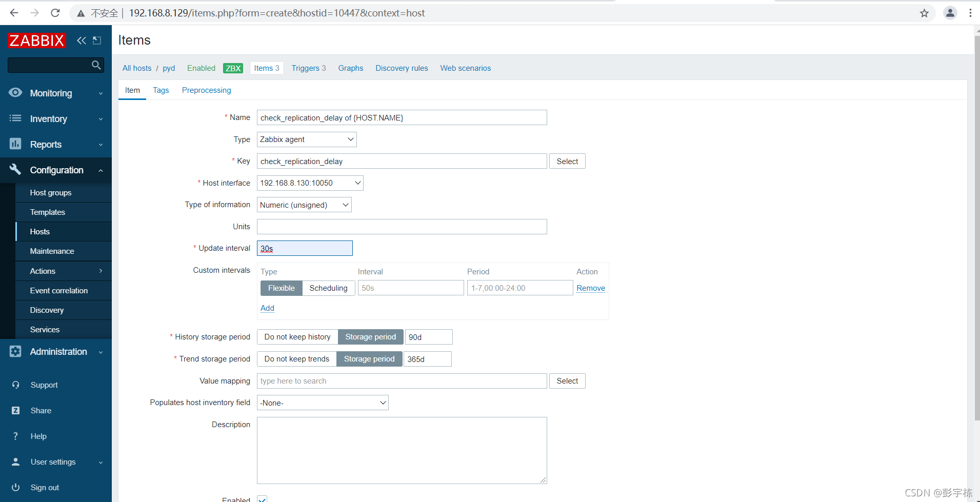The width and height of the screenshot is (980, 502).
Task: Switch to the Tags tab
Action: click(x=161, y=90)
